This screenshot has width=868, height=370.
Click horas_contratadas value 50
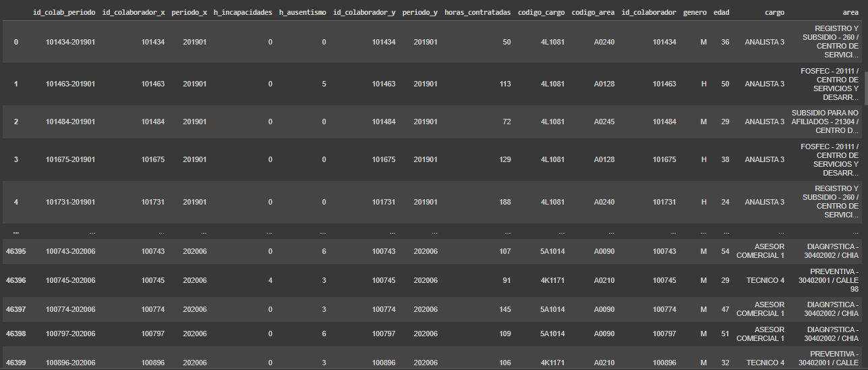coord(507,42)
